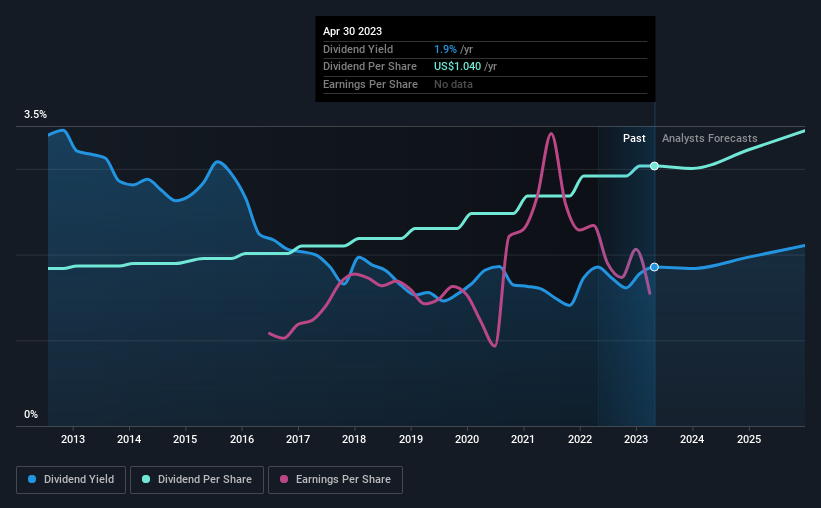Image resolution: width=821 pixels, height=508 pixels.
Task: Click the 0% y-axis label
Action: (x=31, y=414)
